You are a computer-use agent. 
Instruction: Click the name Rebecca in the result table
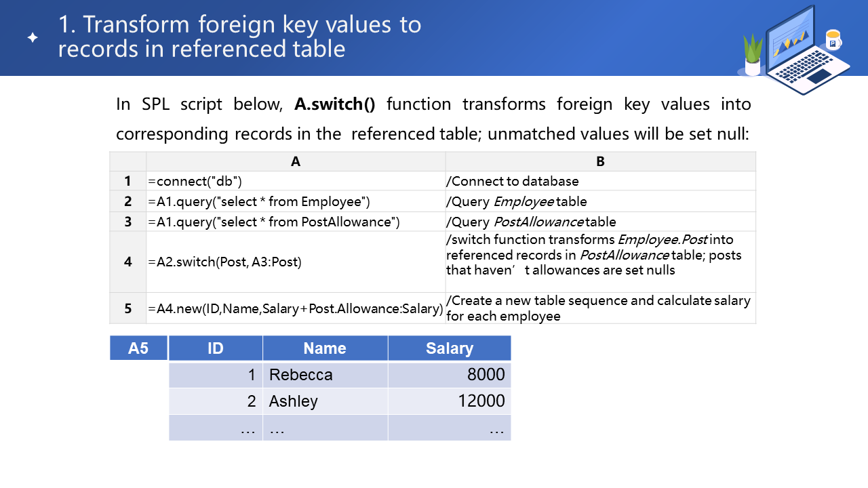pos(325,375)
